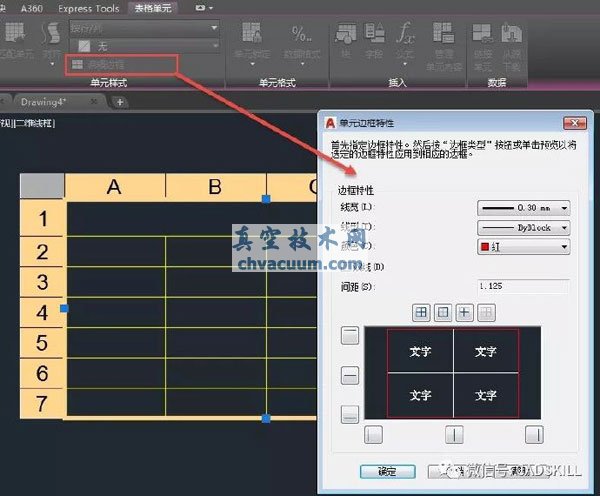The image size is (600, 496).
Task: Click the 单元样式 panel title
Action: pyautogui.click(x=109, y=82)
